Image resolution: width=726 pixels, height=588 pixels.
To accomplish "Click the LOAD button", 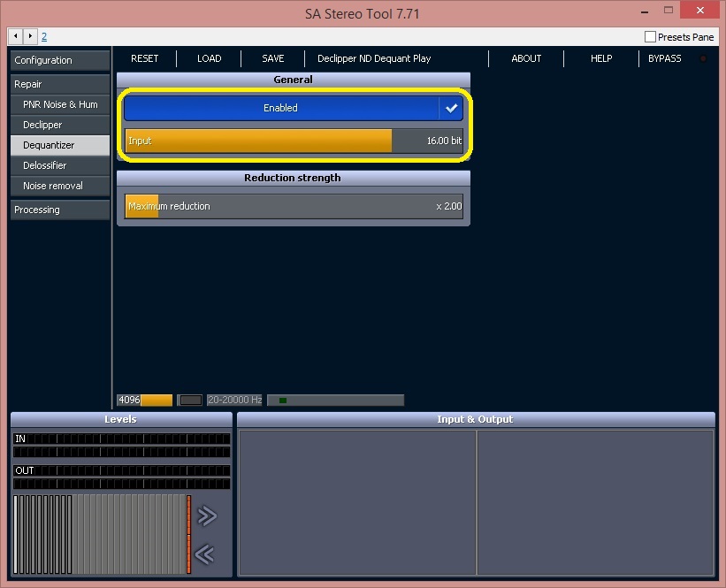I will [x=209, y=58].
